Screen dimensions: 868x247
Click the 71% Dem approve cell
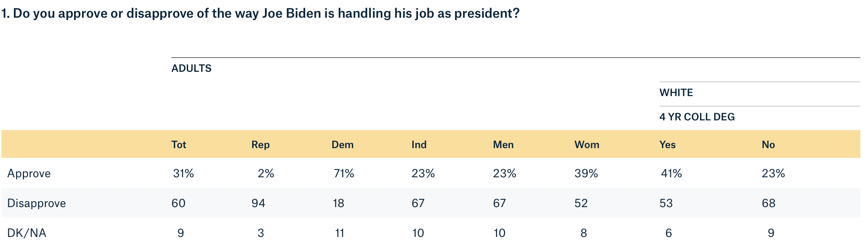pyautogui.click(x=344, y=173)
